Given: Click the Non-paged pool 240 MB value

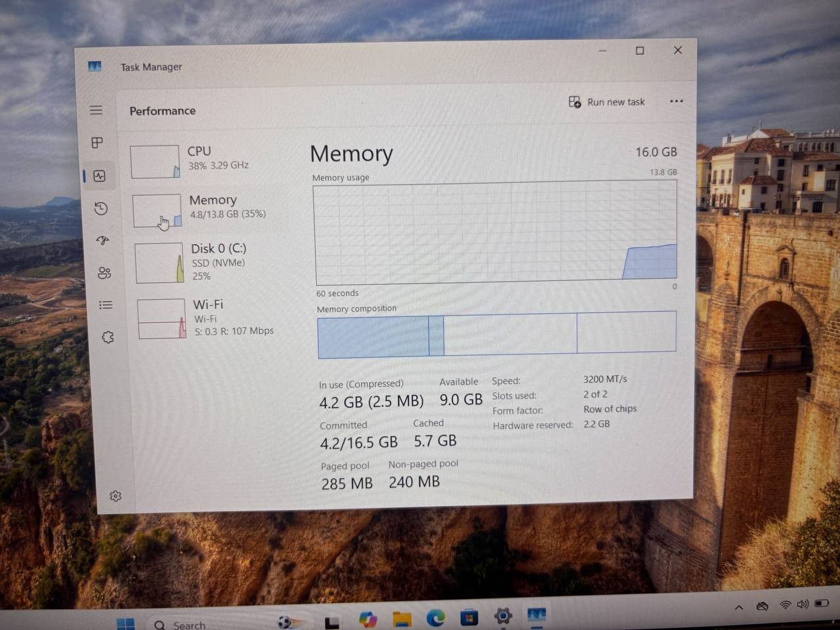Looking at the screenshot, I should click(414, 482).
